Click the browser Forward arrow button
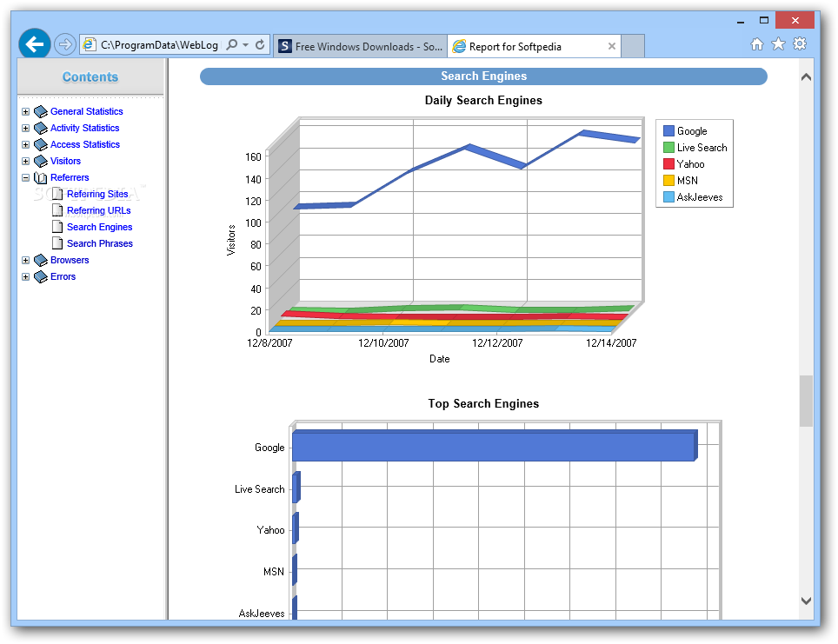Image resolution: width=838 pixels, height=644 pixels. coord(64,44)
